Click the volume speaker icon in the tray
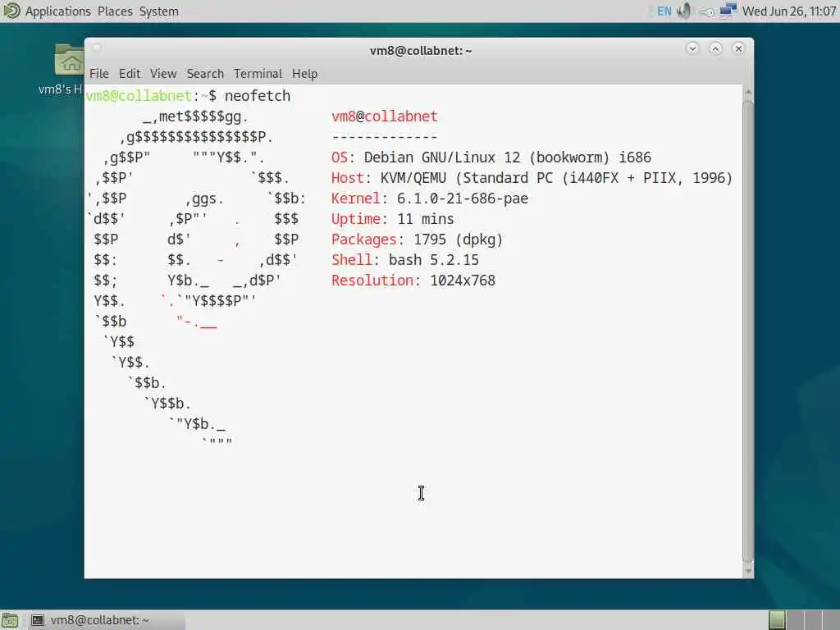 pos(684,11)
